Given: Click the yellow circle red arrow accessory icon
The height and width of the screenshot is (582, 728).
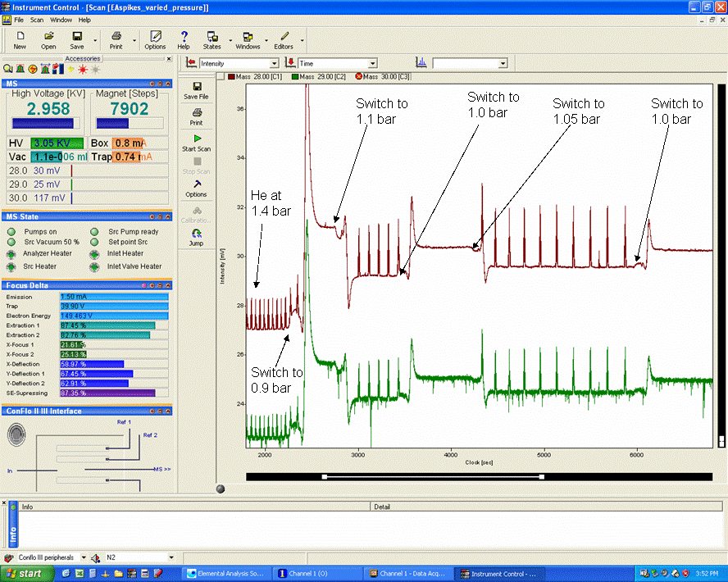Looking at the screenshot, I should [33, 69].
